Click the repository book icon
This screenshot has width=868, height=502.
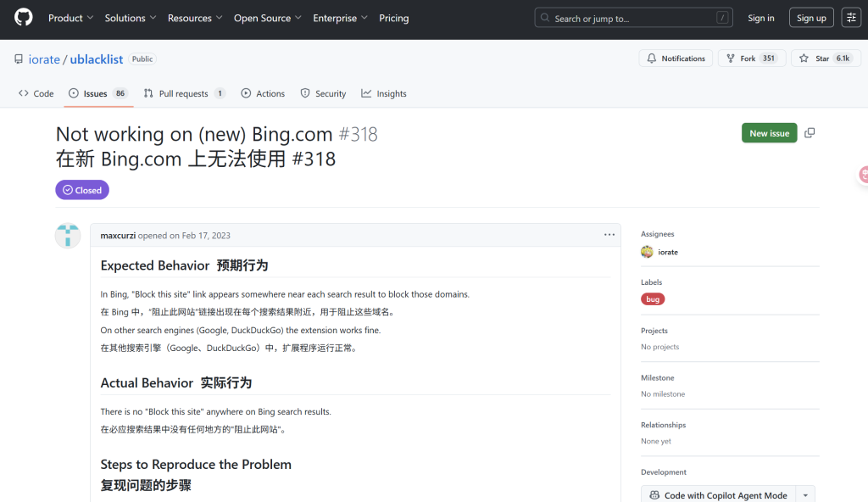[19, 59]
